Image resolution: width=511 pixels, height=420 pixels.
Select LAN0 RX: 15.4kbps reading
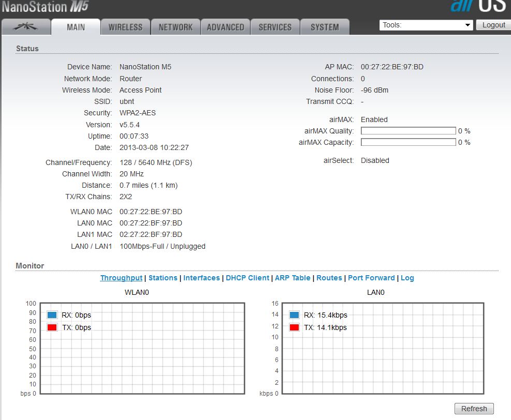[x=326, y=315]
